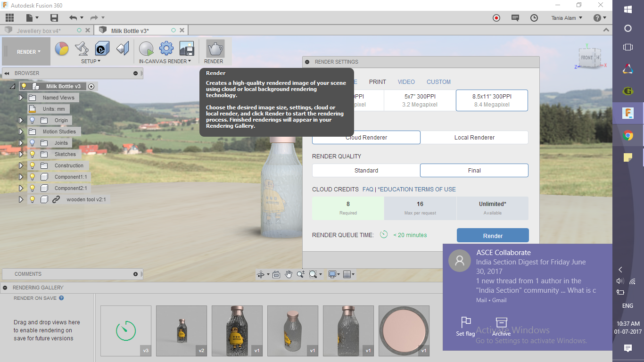The width and height of the screenshot is (644, 362).
Task: Click the ViewCube FRONT face
Action: click(587, 58)
